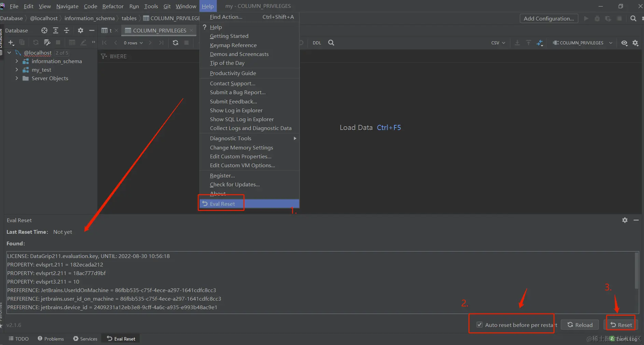
Task: Toggle 'Auto reset before per restart' checkbox
Action: (x=479, y=325)
